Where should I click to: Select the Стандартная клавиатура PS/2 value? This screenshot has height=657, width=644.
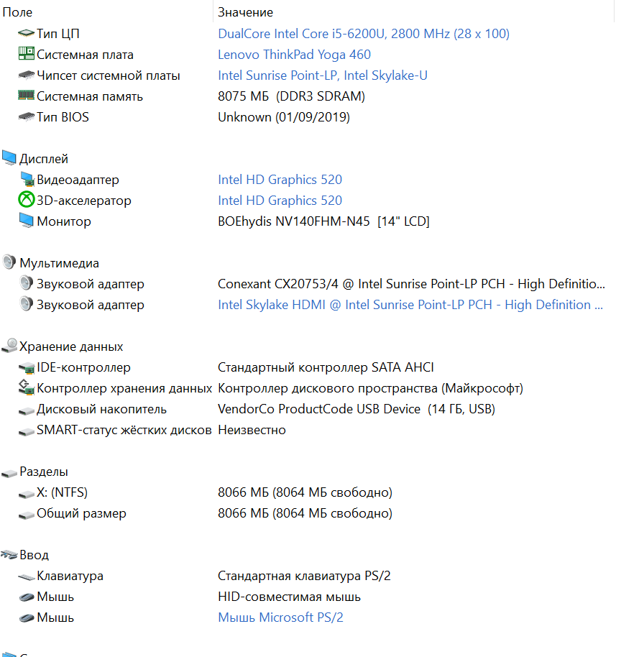pyautogui.click(x=304, y=576)
